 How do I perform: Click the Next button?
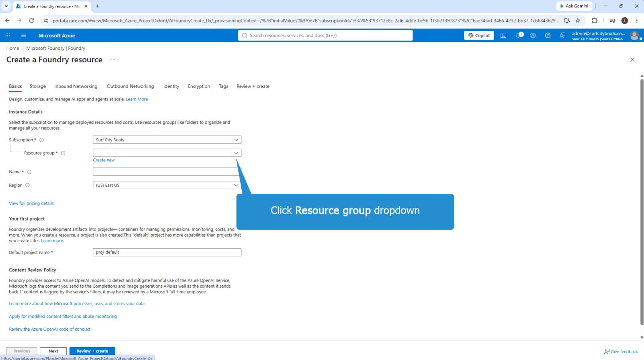click(53, 351)
